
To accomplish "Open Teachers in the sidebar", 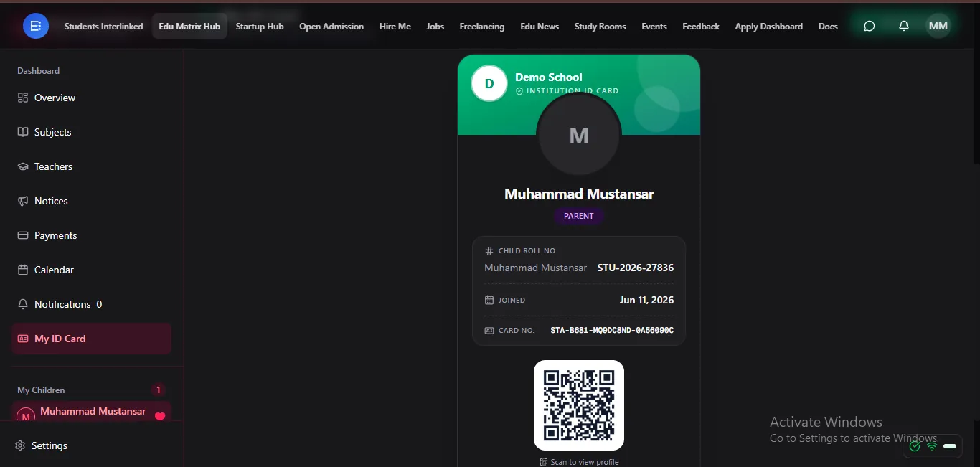I will point(91,166).
